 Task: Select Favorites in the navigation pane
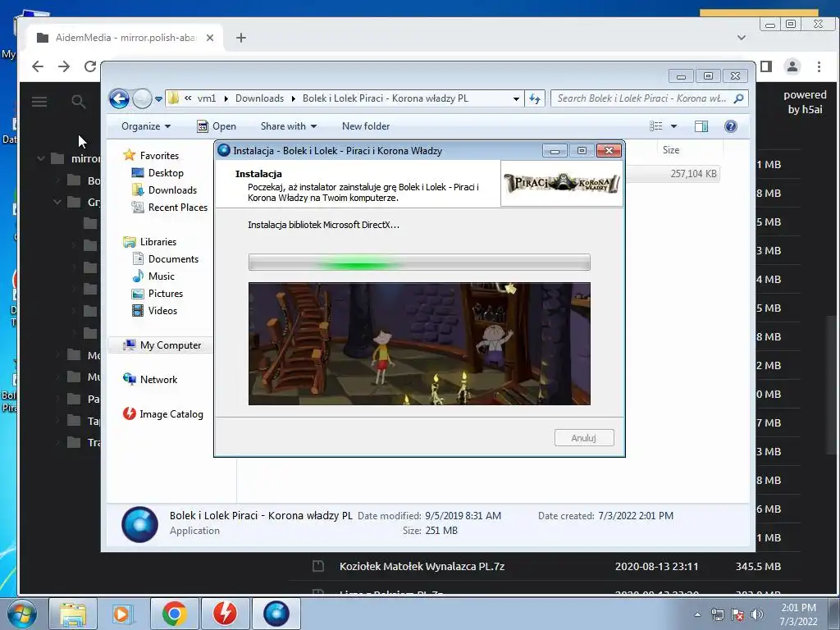click(151, 155)
